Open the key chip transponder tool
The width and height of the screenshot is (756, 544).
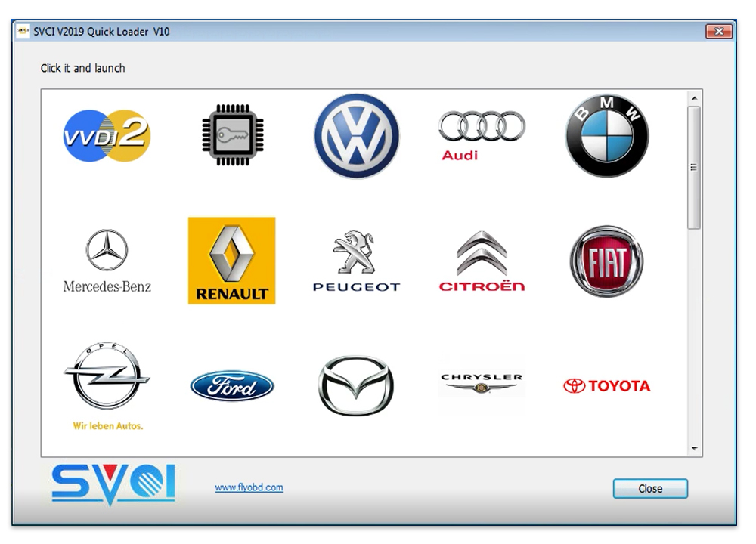point(232,135)
